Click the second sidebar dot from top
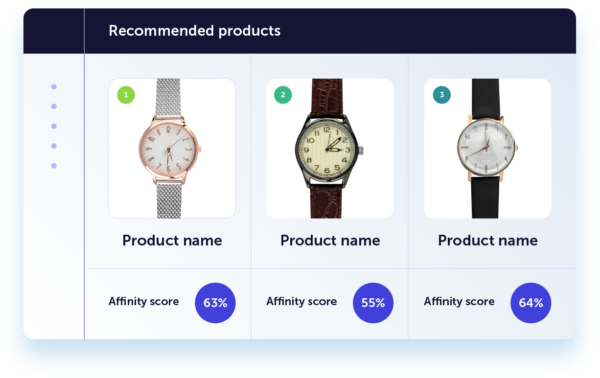Image resolution: width=600 pixels, height=378 pixels. (x=54, y=106)
